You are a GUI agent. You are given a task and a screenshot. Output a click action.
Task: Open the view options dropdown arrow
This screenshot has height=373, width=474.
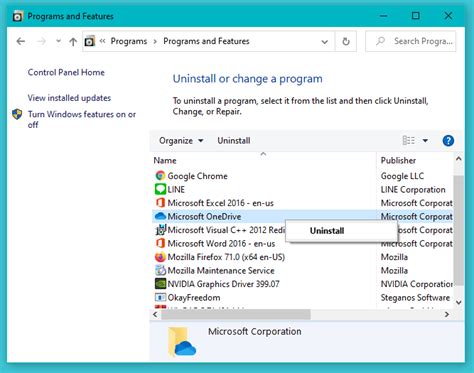click(425, 141)
